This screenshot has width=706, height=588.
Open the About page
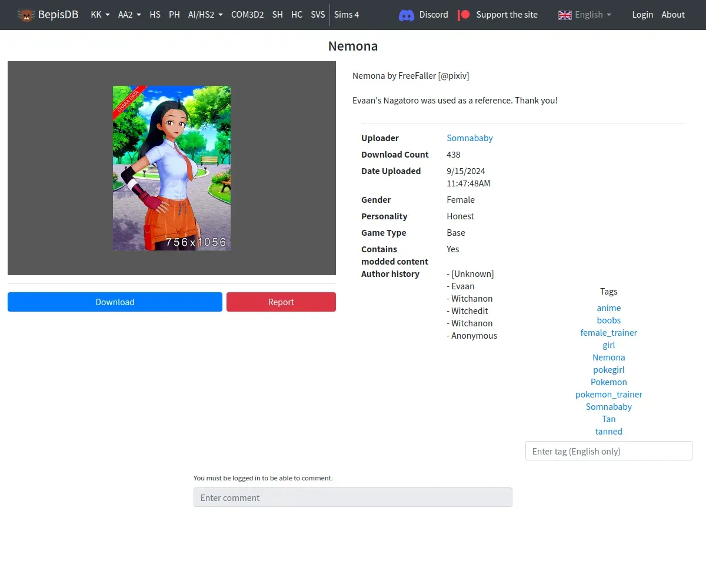673,15
